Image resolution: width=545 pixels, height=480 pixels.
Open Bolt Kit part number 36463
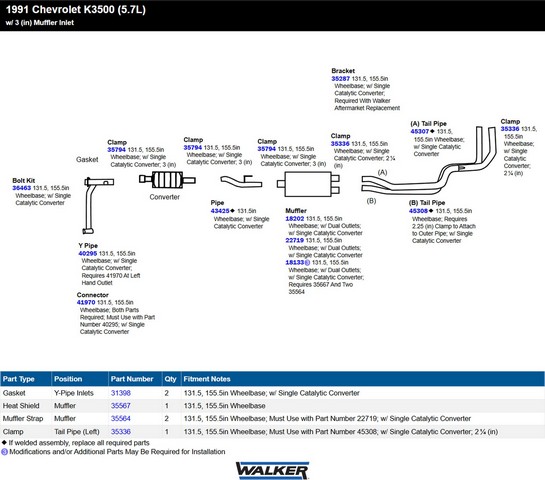pos(22,188)
